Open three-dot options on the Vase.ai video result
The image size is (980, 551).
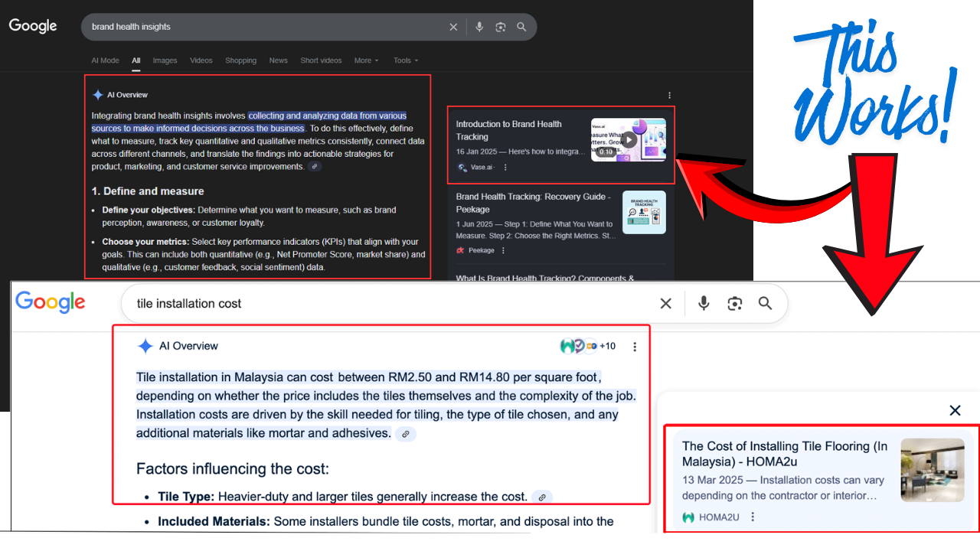tap(506, 167)
